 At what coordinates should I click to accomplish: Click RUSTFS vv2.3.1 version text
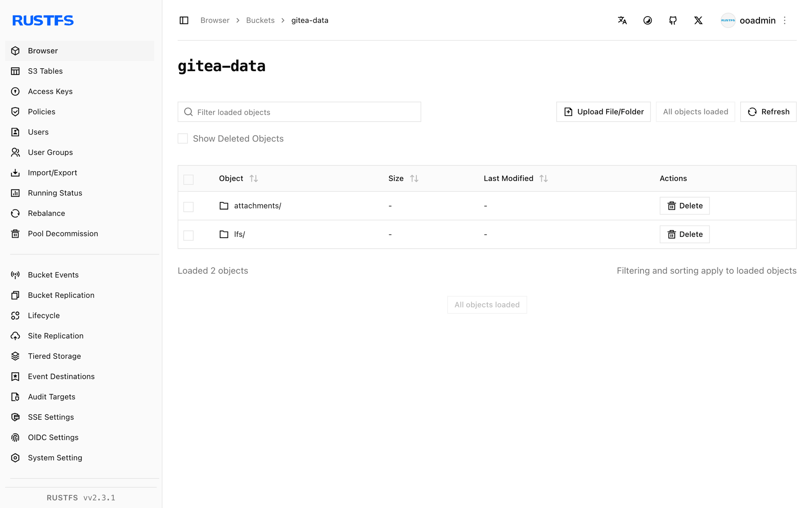click(81, 498)
